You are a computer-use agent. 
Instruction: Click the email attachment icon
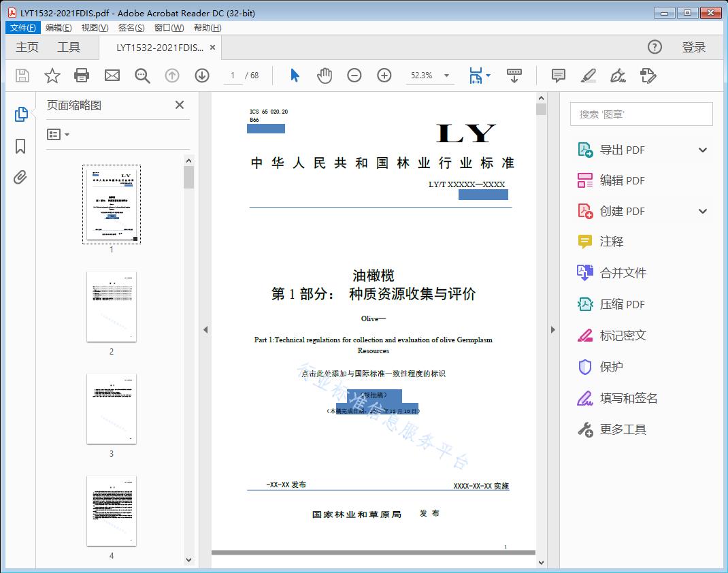pos(112,76)
